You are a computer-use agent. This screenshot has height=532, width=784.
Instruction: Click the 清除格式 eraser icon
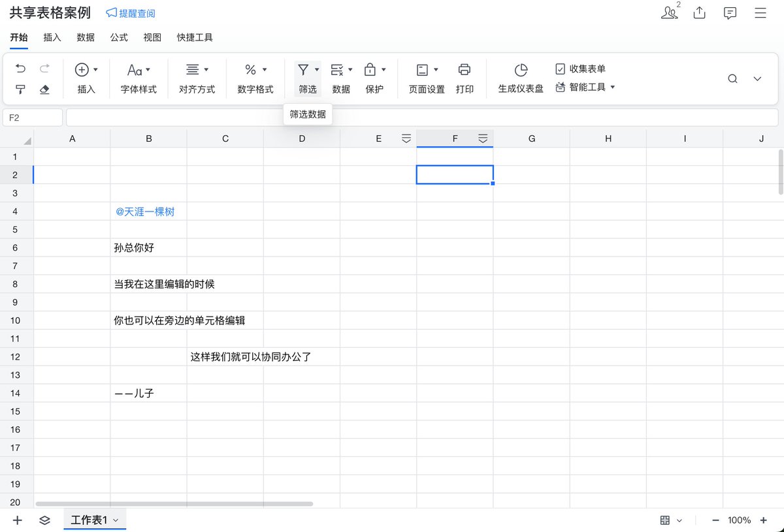click(44, 89)
